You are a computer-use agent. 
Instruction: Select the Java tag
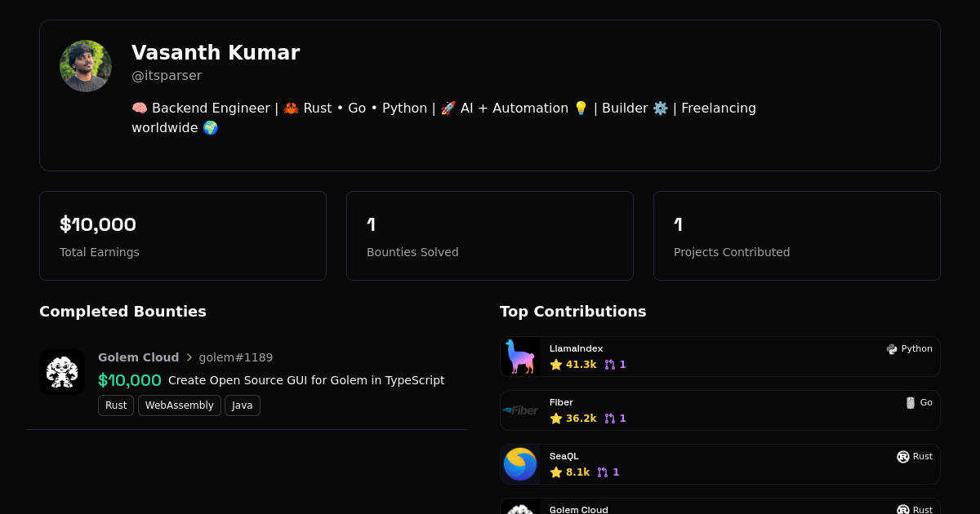pyautogui.click(x=243, y=405)
